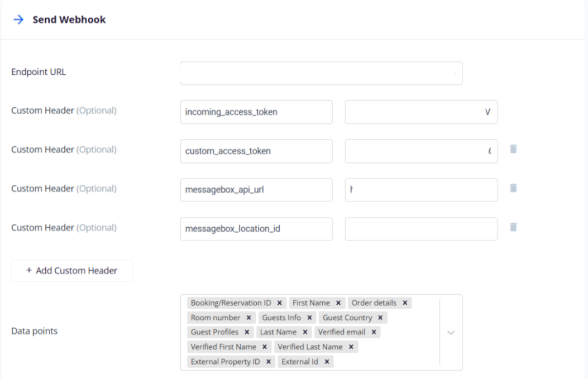Remove First Name data point tag
The width and height of the screenshot is (588, 379).
338,303
